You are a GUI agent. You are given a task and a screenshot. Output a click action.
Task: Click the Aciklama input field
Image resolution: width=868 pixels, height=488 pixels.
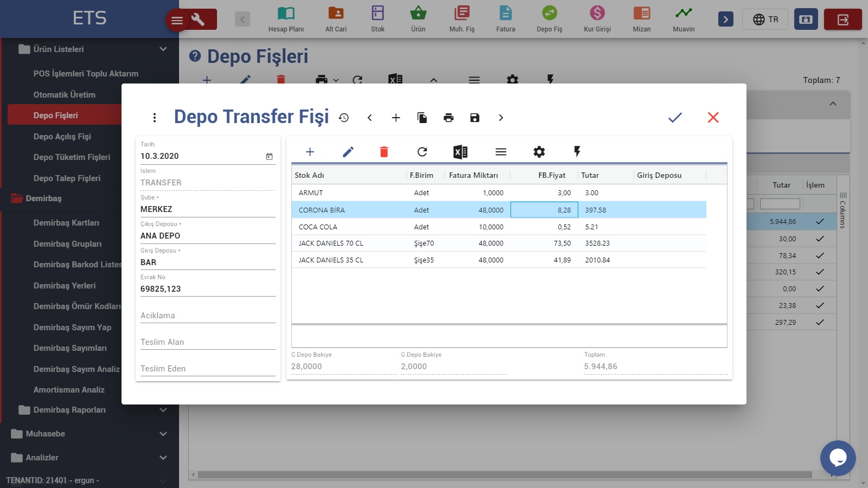207,316
